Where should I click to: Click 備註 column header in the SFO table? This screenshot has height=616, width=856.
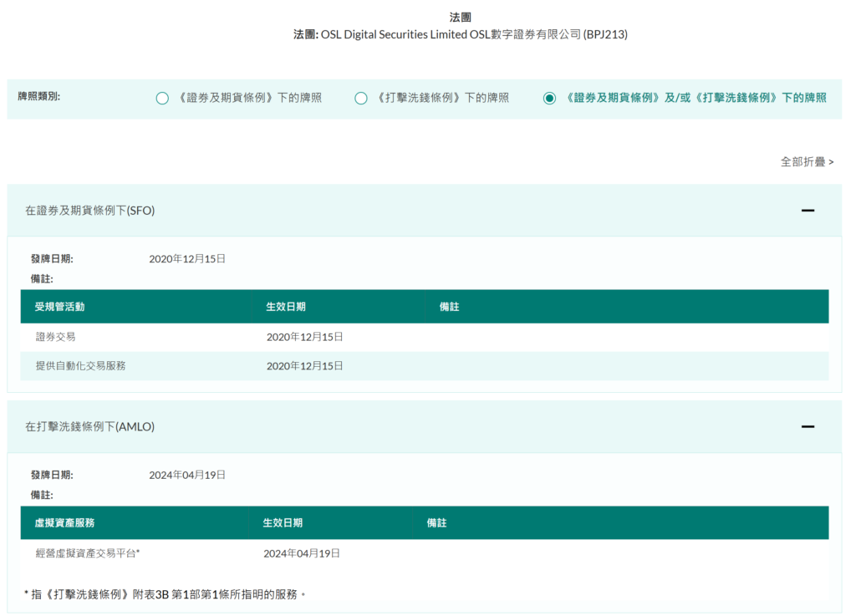click(449, 307)
